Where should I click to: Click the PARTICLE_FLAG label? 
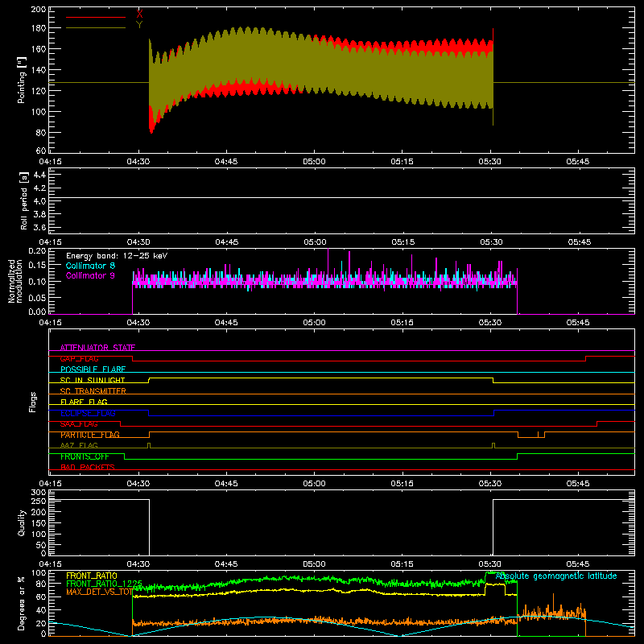click(90, 435)
